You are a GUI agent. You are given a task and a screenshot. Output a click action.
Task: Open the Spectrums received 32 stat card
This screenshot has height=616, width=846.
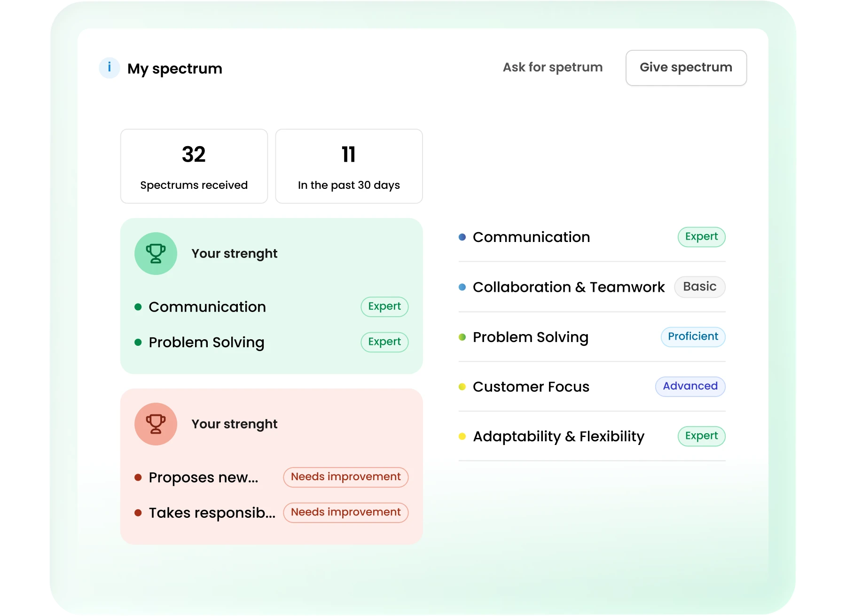pos(194,165)
